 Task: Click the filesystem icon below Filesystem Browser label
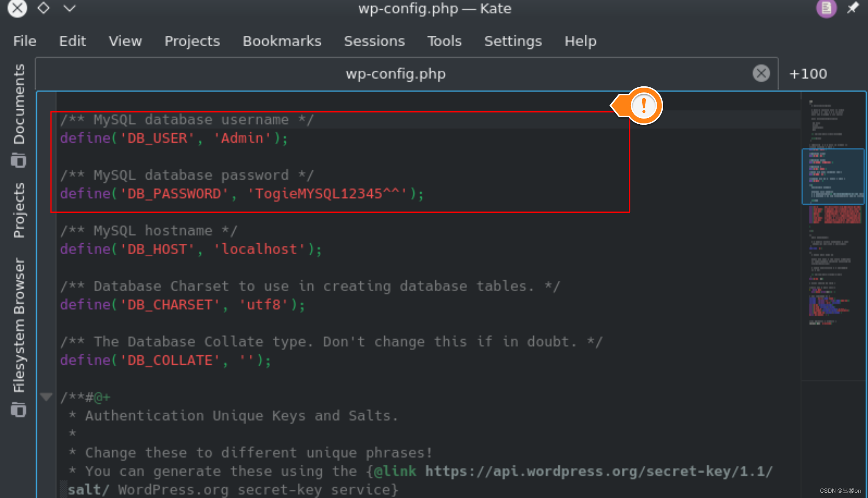point(18,409)
